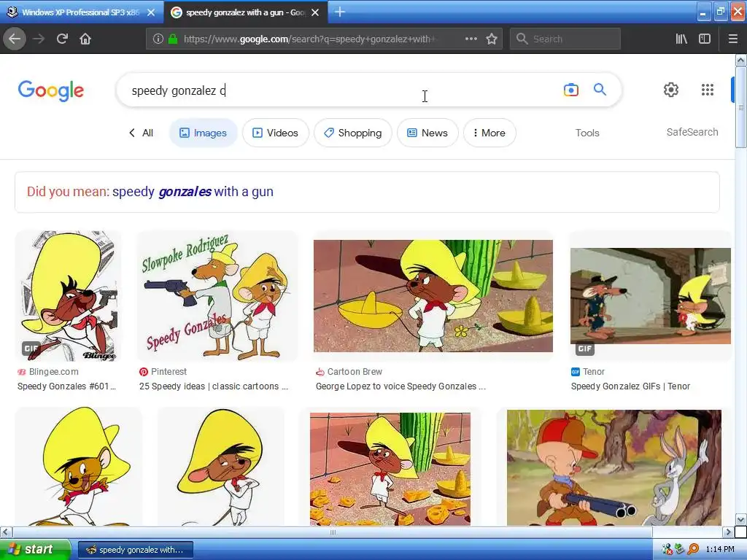The height and width of the screenshot is (560, 747).
Task: Close the speedy gonzalez with a gun tab
Action: click(x=315, y=12)
